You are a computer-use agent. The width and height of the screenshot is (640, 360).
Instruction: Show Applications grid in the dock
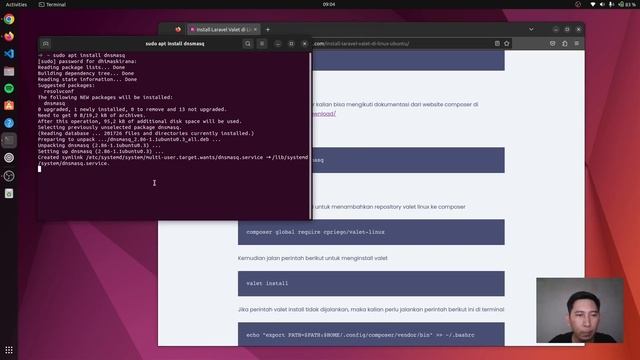(9, 350)
